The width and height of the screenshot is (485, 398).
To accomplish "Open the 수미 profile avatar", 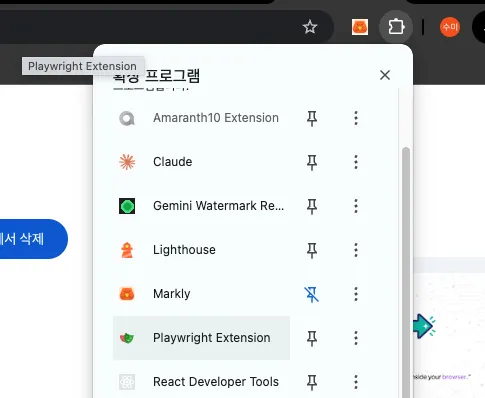I will [450, 27].
